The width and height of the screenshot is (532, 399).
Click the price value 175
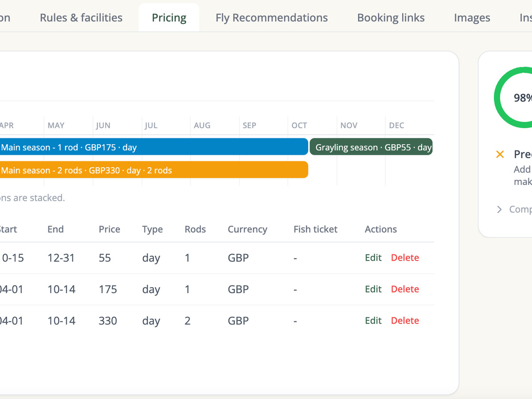108,289
